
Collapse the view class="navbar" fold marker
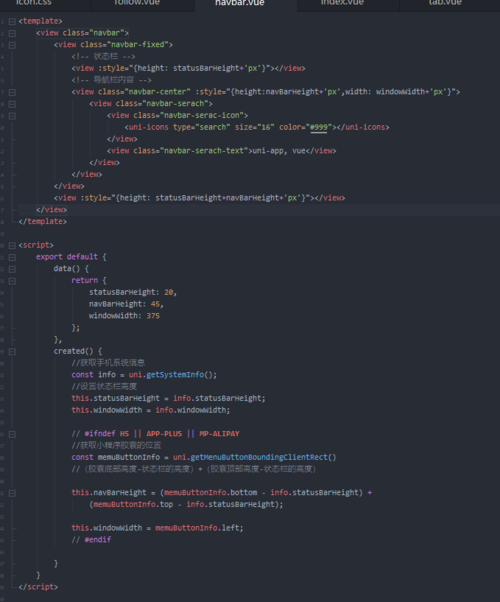12,33
